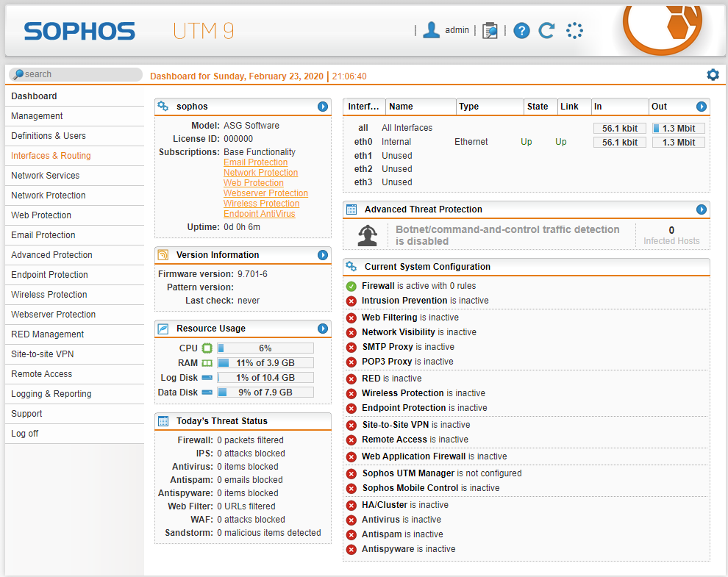Click the Endpoint AntiVirus subscription link
This screenshot has width=728, height=577.
coord(260,213)
